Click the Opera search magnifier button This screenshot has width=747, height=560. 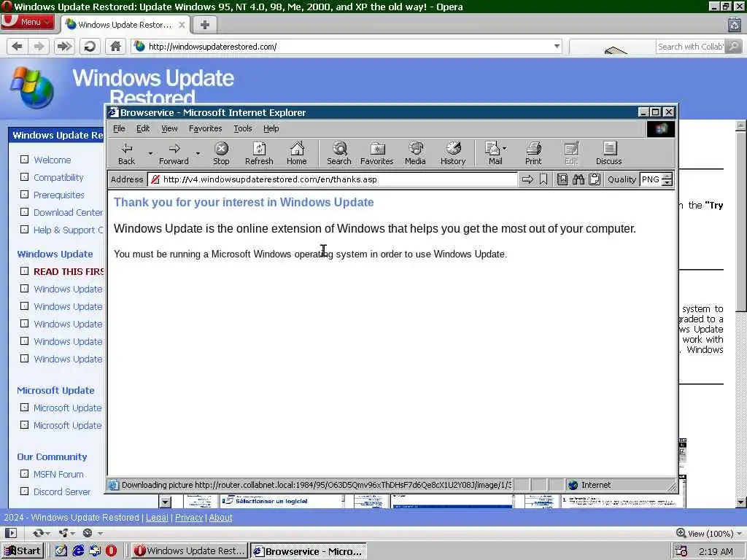point(735,46)
